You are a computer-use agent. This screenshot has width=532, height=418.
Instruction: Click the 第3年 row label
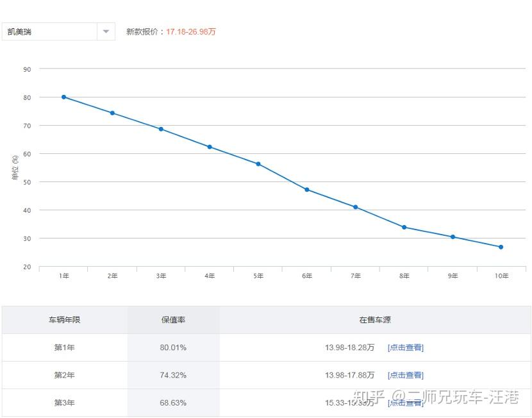[65, 403]
